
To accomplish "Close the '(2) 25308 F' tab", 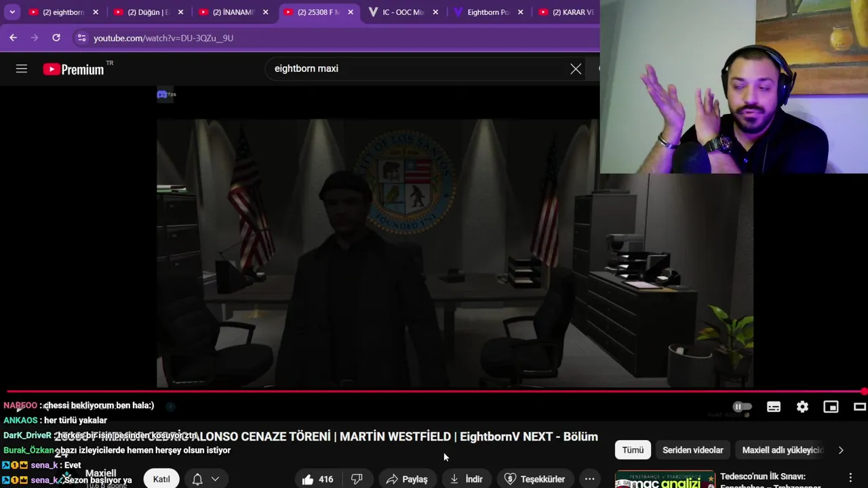I will coord(350,12).
